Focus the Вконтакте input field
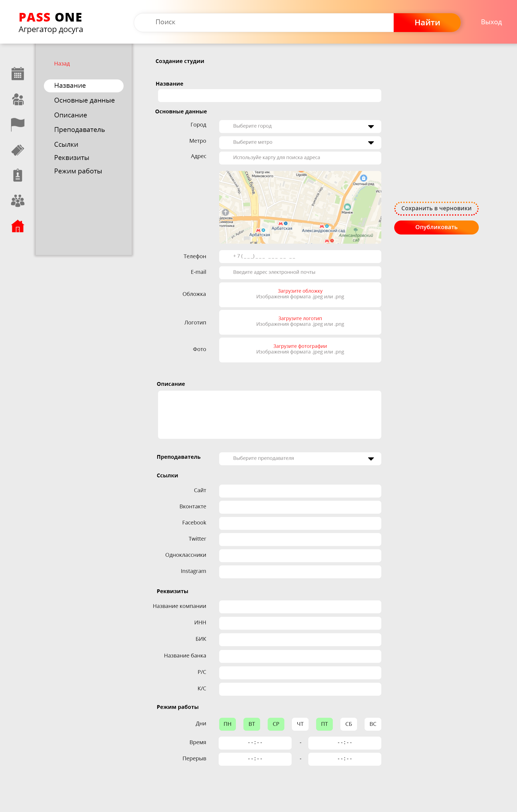 [300, 507]
